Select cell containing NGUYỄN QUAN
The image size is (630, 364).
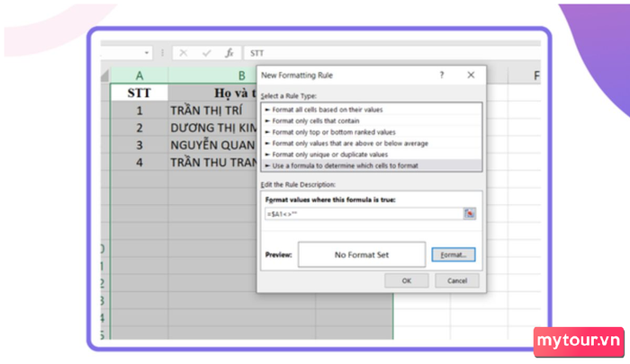coord(212,145)
